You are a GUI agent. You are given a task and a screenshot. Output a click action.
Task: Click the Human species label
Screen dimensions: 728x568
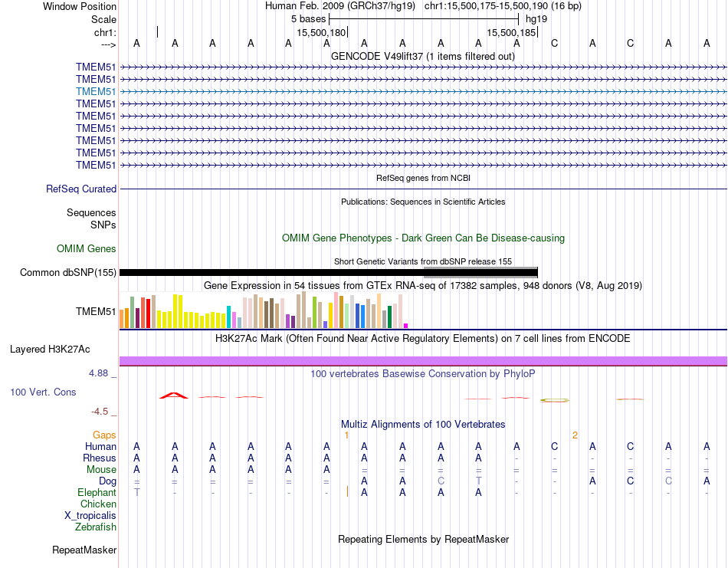100,447
